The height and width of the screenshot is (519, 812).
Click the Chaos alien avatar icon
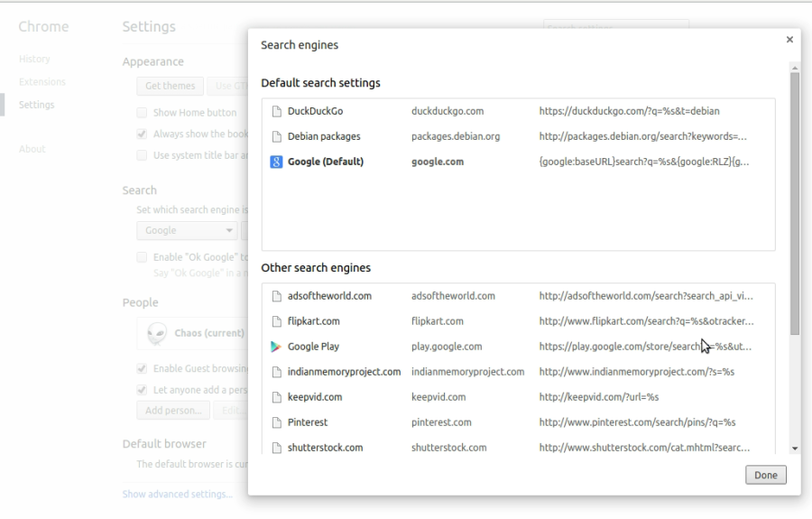[157, 333]
